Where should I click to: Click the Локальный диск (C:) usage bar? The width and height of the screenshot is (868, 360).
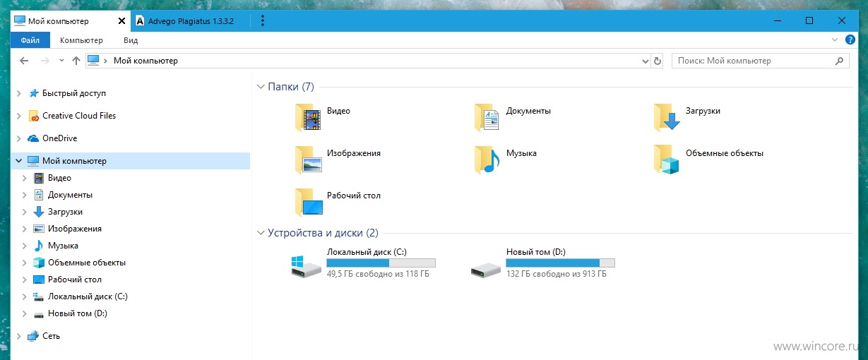click(381, 263)
